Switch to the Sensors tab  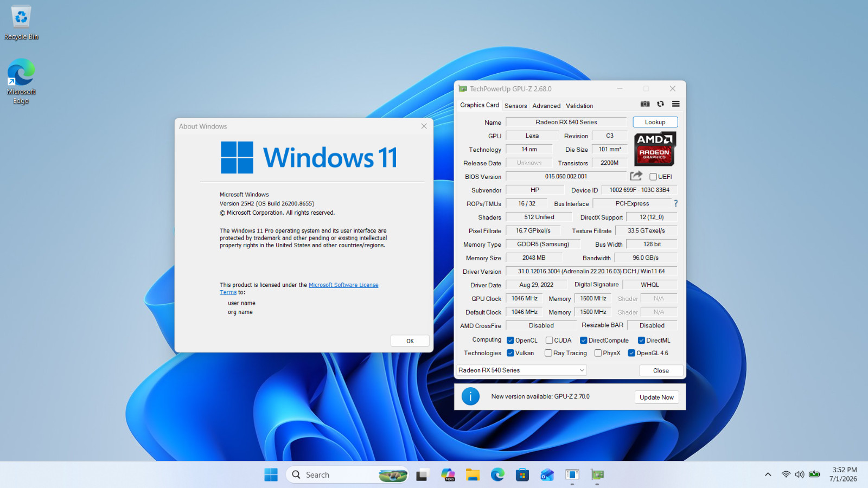tap(515, 106)
